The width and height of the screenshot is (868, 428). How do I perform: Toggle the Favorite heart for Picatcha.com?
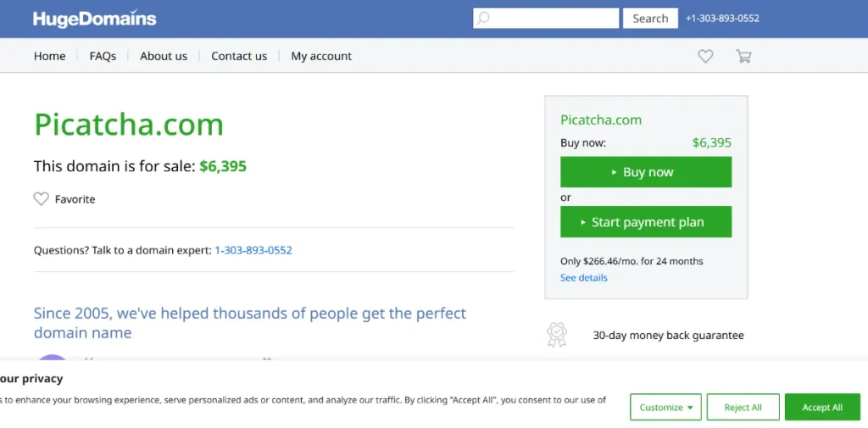coord(42,199)
